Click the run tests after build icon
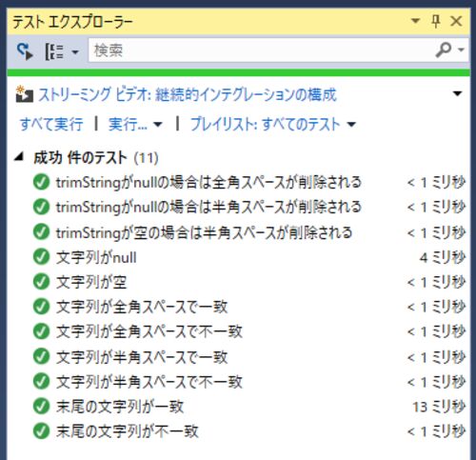The height and width of the screenshot is (460, 476). point(25,51)
